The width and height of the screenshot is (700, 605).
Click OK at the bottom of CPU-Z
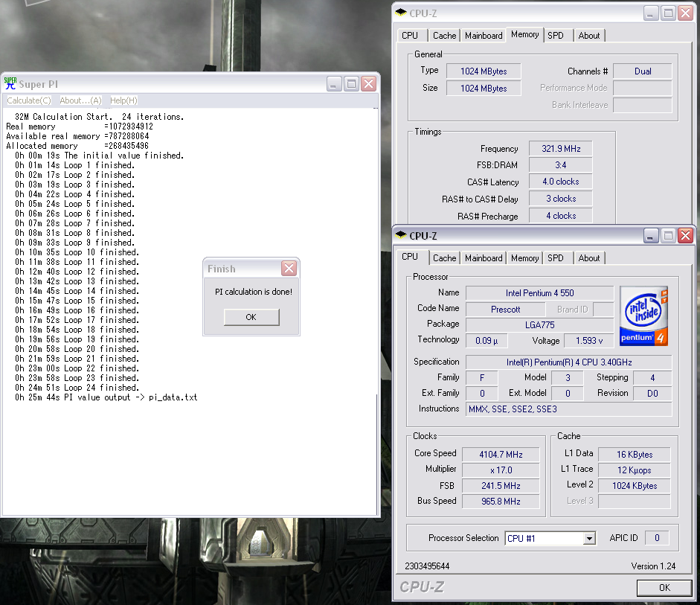click(x=664, y=588)
